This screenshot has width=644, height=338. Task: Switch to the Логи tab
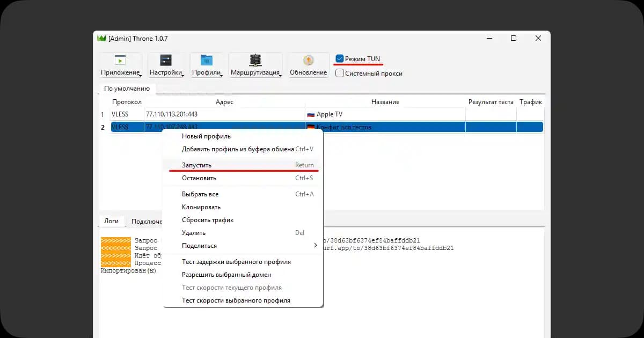[x=111, y=221]
